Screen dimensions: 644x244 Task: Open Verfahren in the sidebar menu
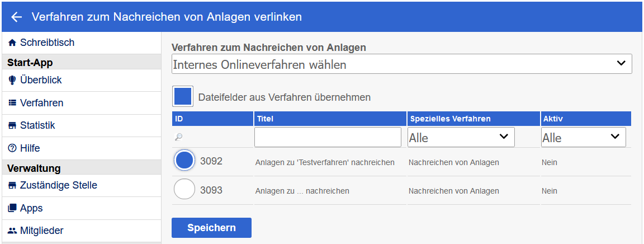41,103
